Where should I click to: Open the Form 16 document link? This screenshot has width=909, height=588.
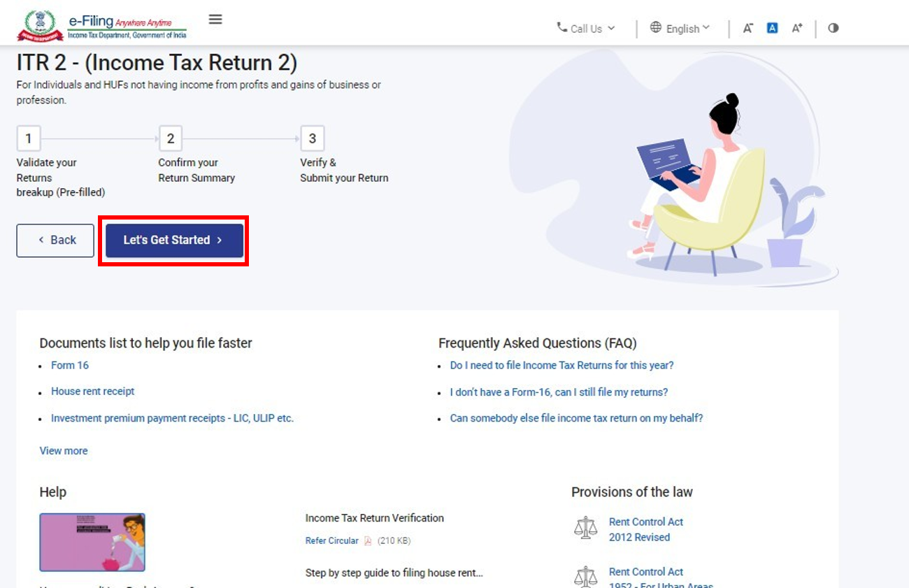click(x=70, y=366)
